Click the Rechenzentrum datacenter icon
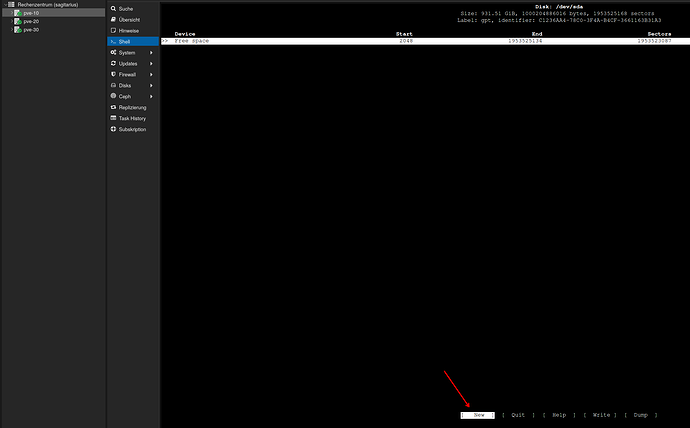This screenshot has width=690, height=428. tap(11, 4)
